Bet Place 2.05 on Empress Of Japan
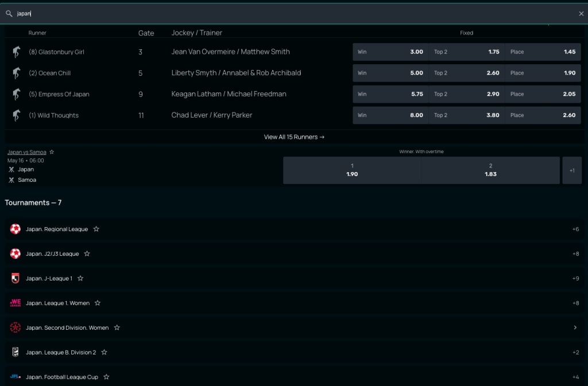The image size is (588, 386). [543, 94]
